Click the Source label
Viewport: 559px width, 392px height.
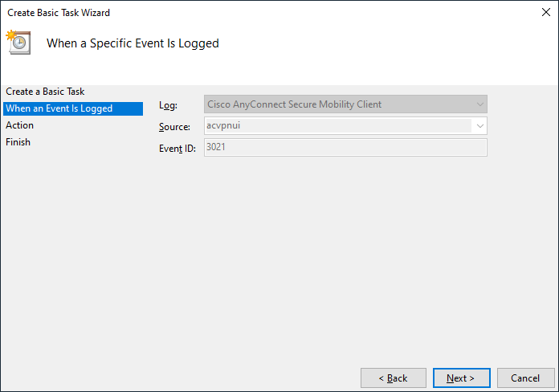click(174, 127)
